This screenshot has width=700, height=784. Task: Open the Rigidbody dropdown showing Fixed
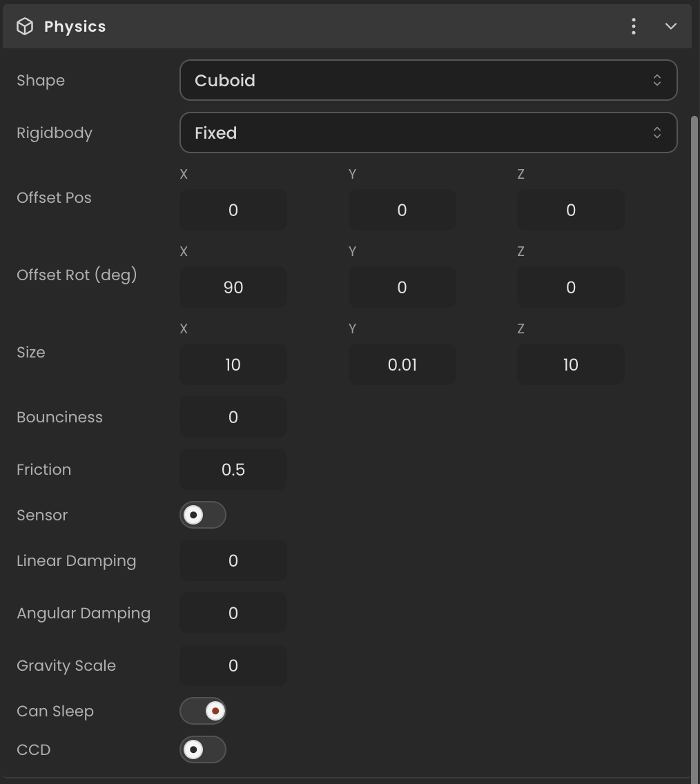pos(428,133)
